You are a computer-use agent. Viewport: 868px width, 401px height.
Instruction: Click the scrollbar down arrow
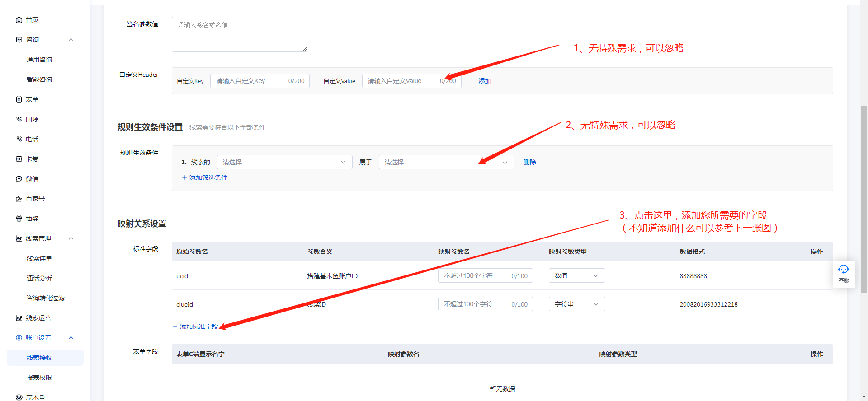(x=864, y=397)
